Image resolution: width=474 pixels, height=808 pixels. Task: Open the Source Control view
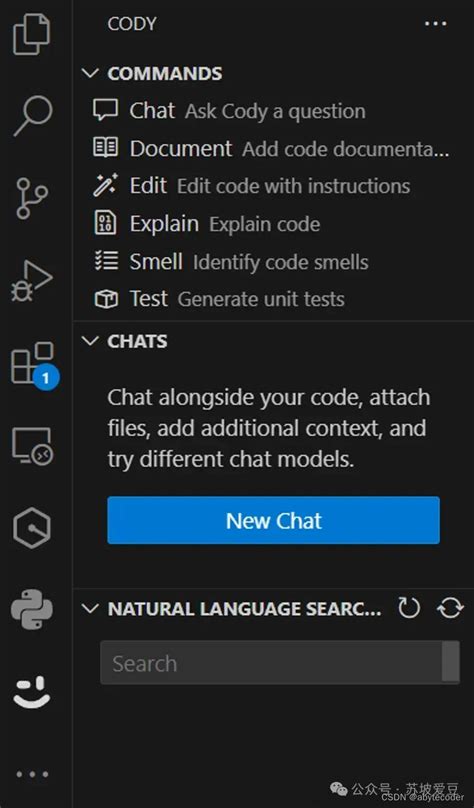[x=32, y=198]
